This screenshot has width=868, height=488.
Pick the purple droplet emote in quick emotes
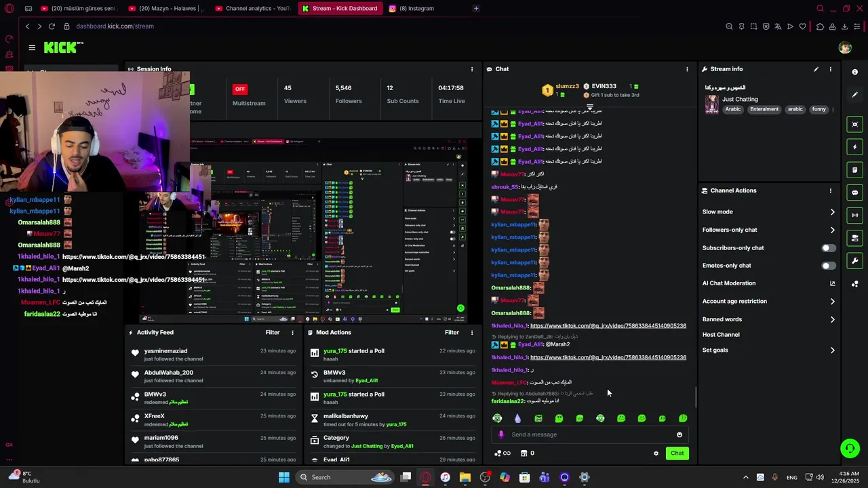[x=518, y=418]
